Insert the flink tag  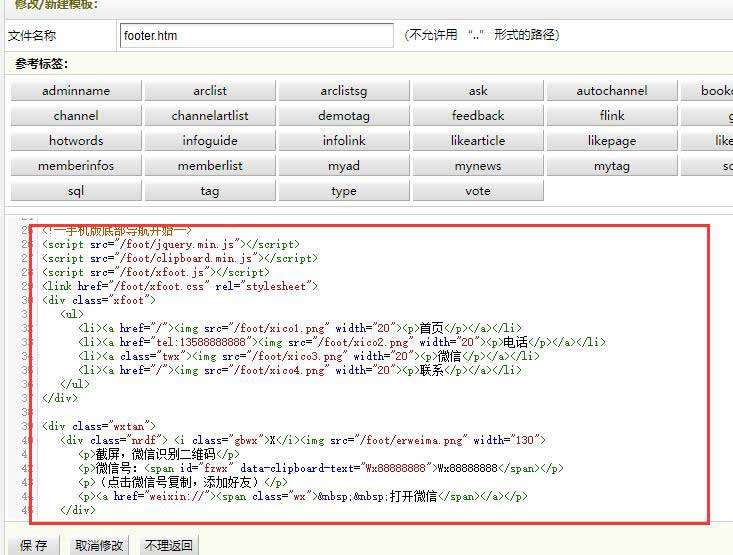(612, 115)
